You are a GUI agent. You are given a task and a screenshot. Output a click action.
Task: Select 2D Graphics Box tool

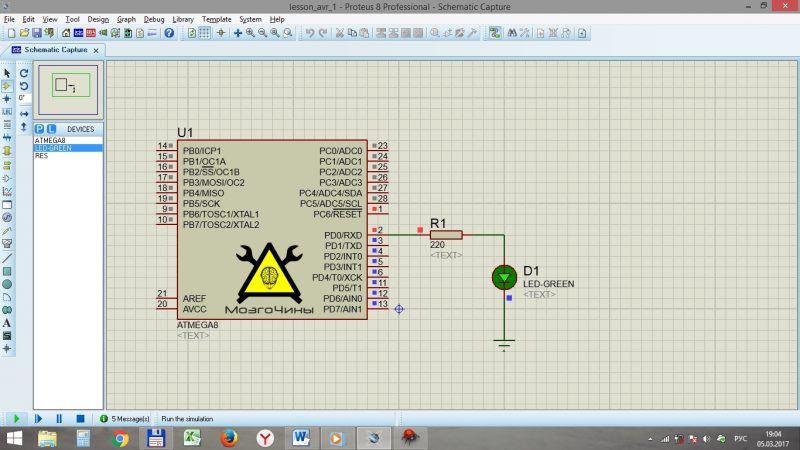pos(7,271)
